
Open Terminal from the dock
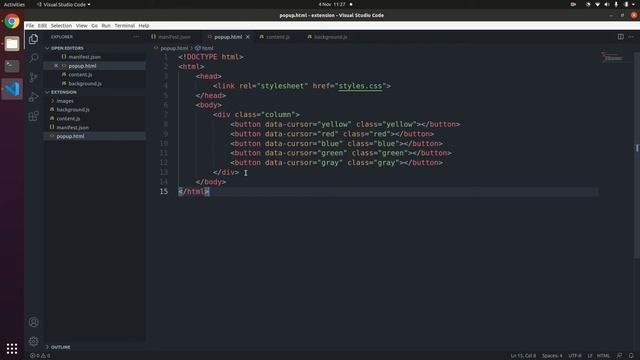[12, 66]
